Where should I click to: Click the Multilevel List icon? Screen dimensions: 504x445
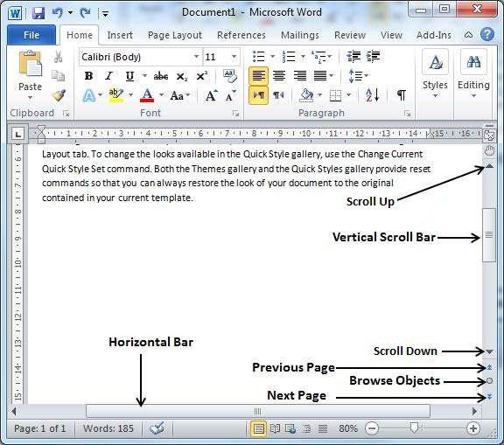click(318, 57)
